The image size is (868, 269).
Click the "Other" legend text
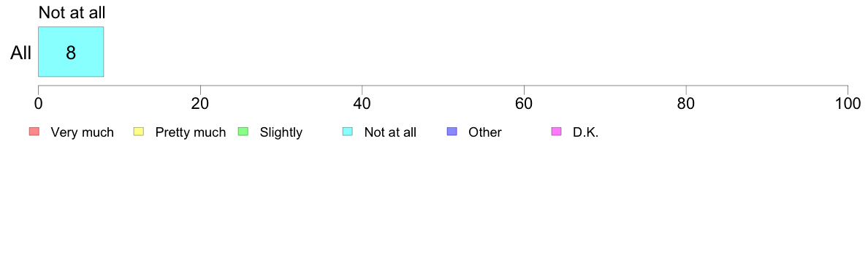click(485, 132)
